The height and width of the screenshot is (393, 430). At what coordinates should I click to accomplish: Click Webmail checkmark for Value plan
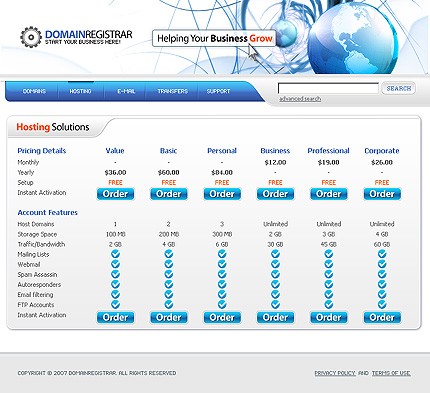pyautogui.click(x=115, y=264)
